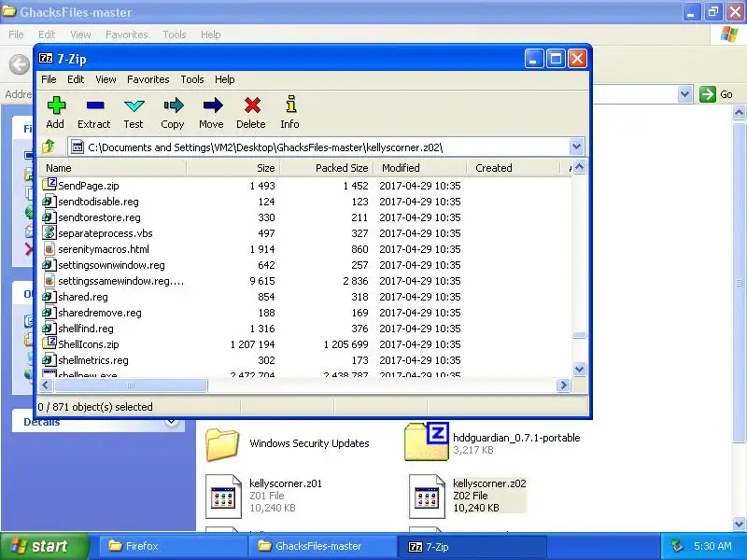The height and width of the screenshot is (560, 747).
Task: Click the horizontal scroll left arrow in 7-Zip
Action: coord(46,385)
